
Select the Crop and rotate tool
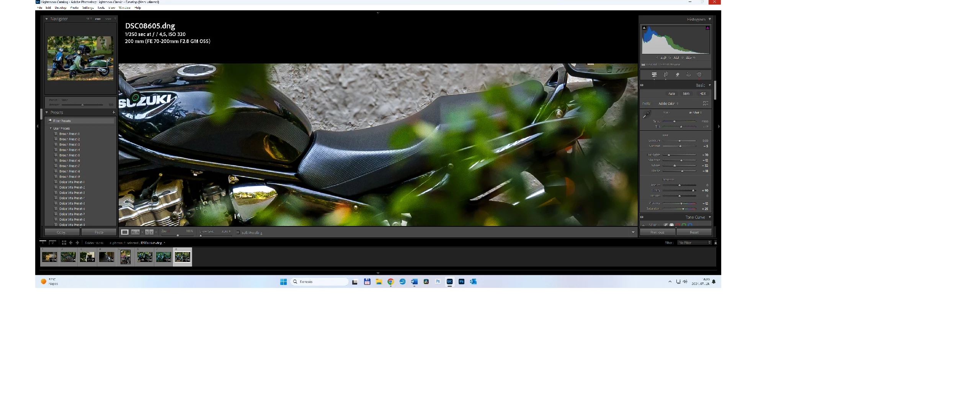[666, 75]
